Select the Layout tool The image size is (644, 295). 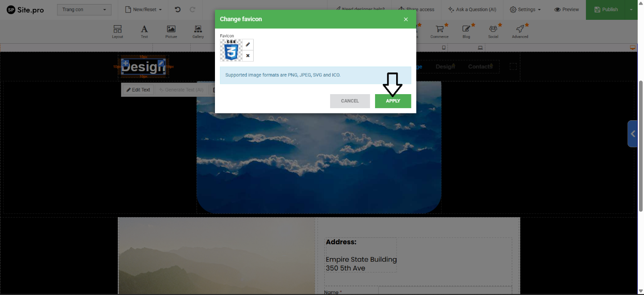tap(117, 32)
